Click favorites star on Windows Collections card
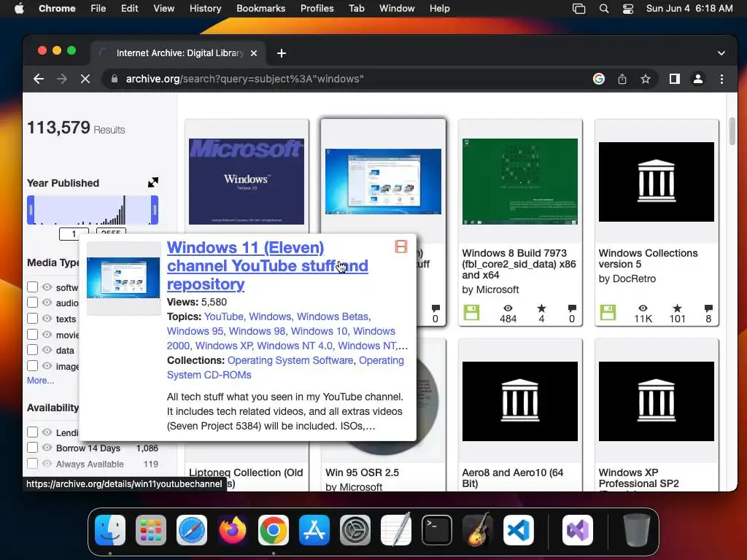 (x=677, y=308)
